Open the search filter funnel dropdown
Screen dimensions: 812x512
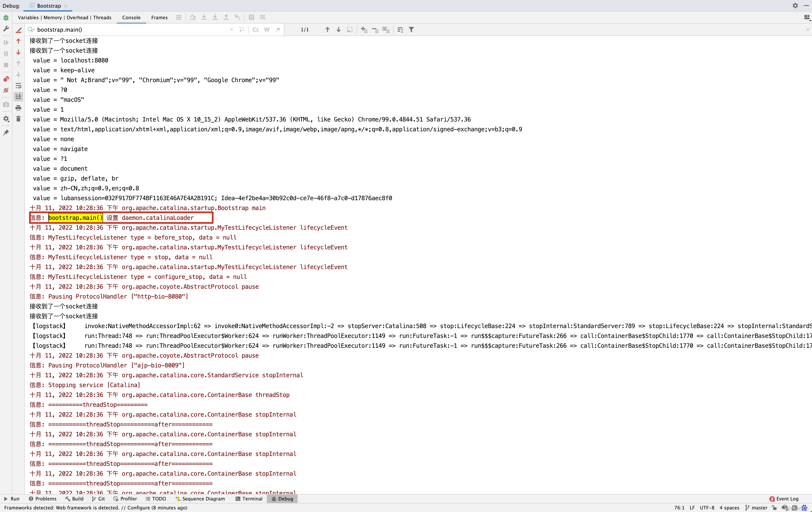point(411,30)
